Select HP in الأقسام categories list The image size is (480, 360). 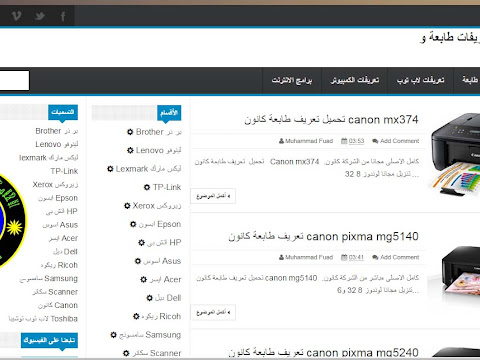coord(164,242)
